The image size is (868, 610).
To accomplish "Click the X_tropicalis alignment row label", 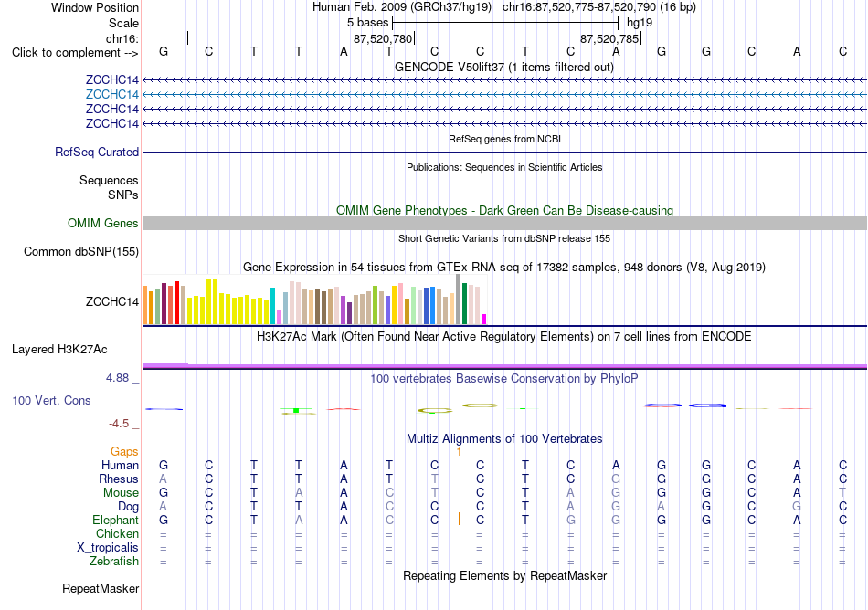I will [x=108, y=548].
